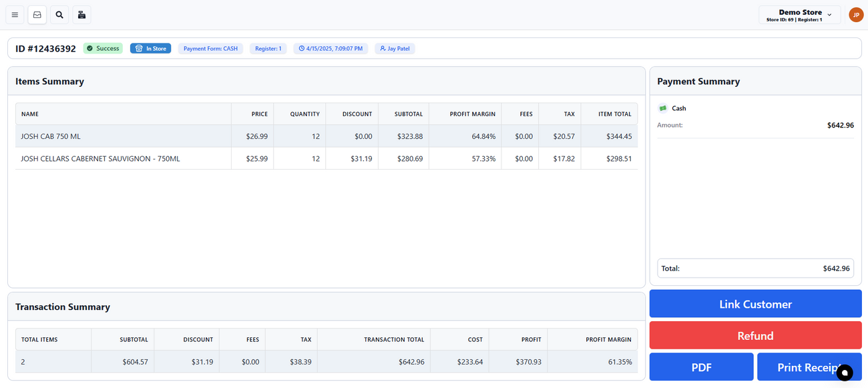Click the green Success status badge
The image size is (868, 388).
tap(103, 49)
